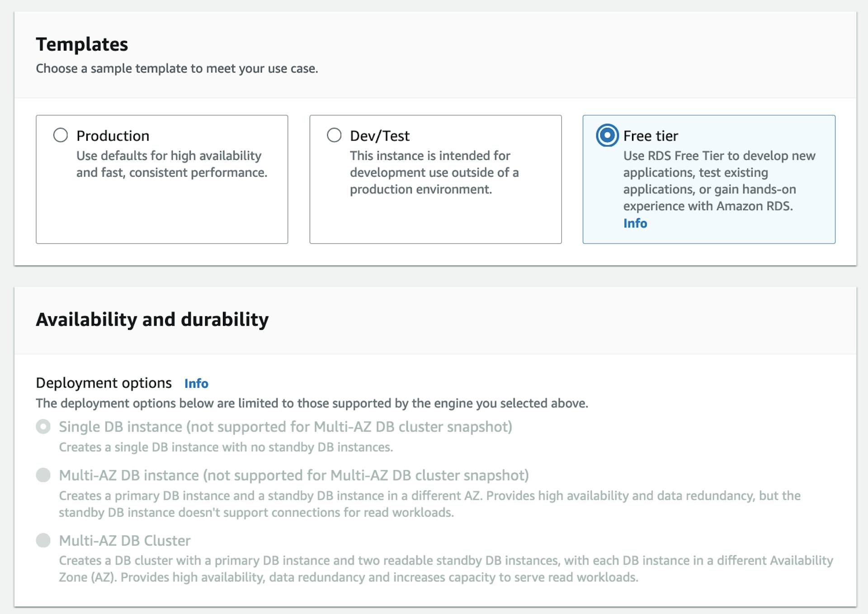The height and width of the screenshot is (614, 868).
Task: Select the Single DB instance deployment option
Action: tap(43, 426)
